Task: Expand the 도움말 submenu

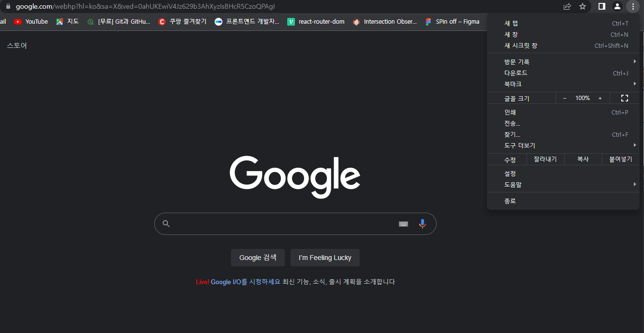Action: coord(563,185)
